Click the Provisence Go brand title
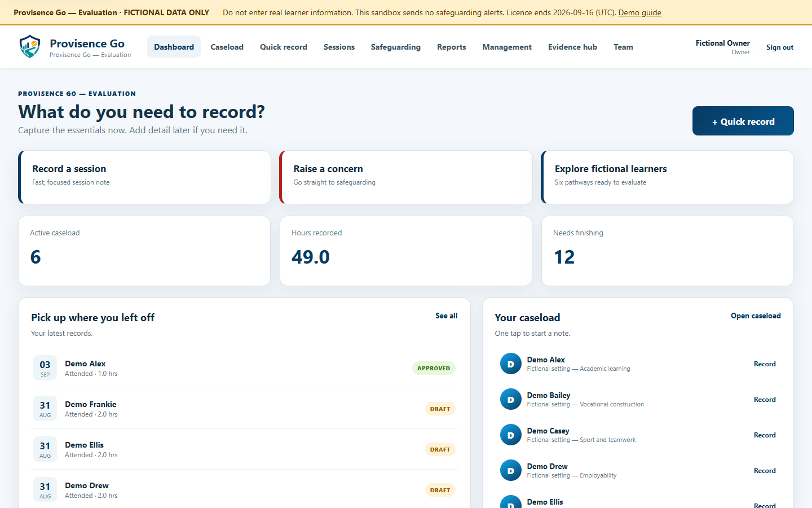The width and height of the screenshot is (812, 508). [87, 43]
